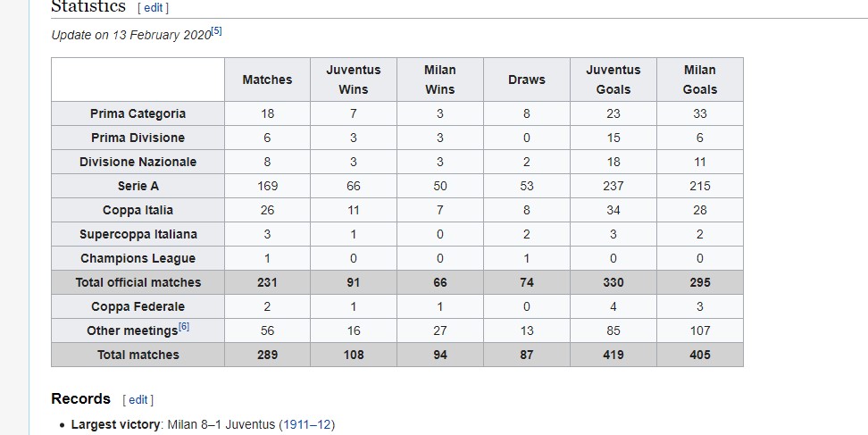Click the Matches column header
The width and height of the screenshot is (868, 435).
tap(267, 79)
